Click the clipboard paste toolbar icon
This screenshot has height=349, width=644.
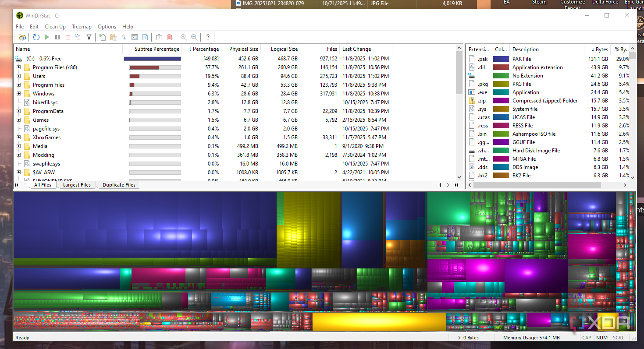tap(113, 38)
